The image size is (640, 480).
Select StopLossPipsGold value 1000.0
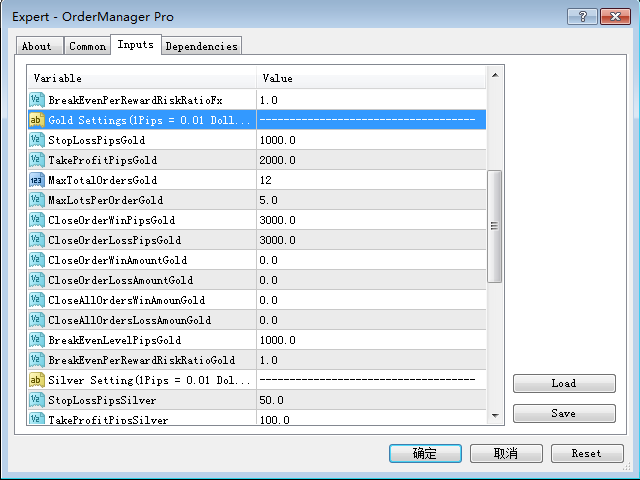coord(278,140)
